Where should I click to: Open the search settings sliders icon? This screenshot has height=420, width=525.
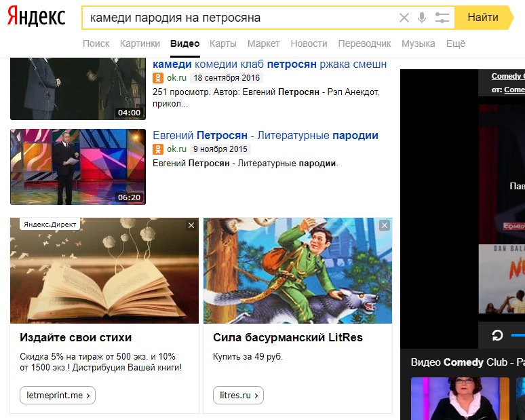442,18
